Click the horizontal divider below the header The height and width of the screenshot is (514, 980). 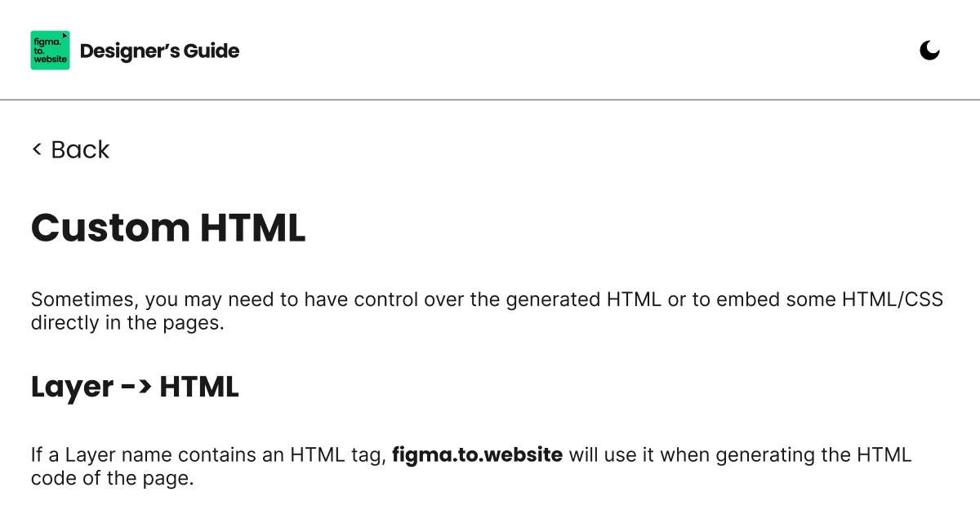pos(490,100)
